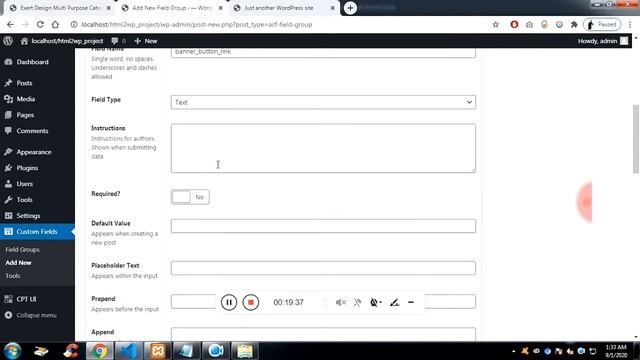Open the Field Type dropdown
The height and width of the screenshot is (360, 640).
click(x=323, y=102)
